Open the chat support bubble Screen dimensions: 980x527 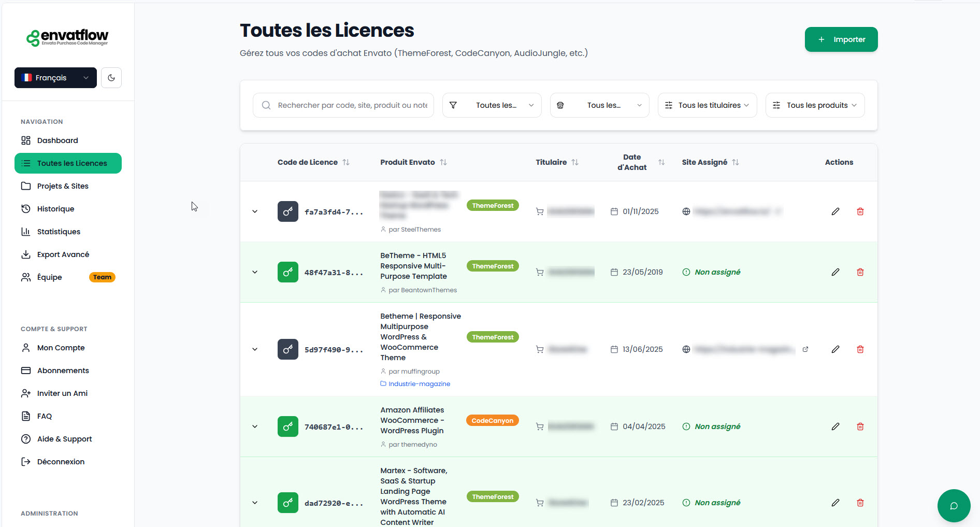[x=953, y=505]
